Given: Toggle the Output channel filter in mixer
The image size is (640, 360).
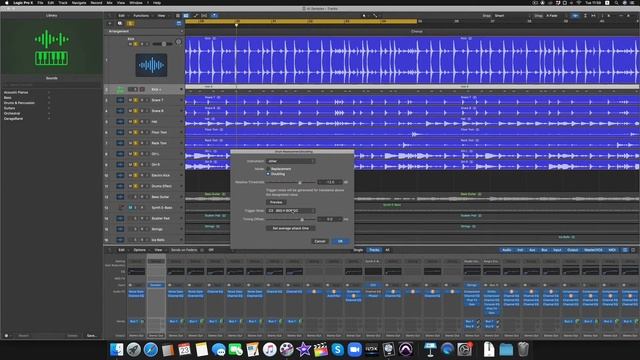Looking at the screenshot, I should (573, 250).
